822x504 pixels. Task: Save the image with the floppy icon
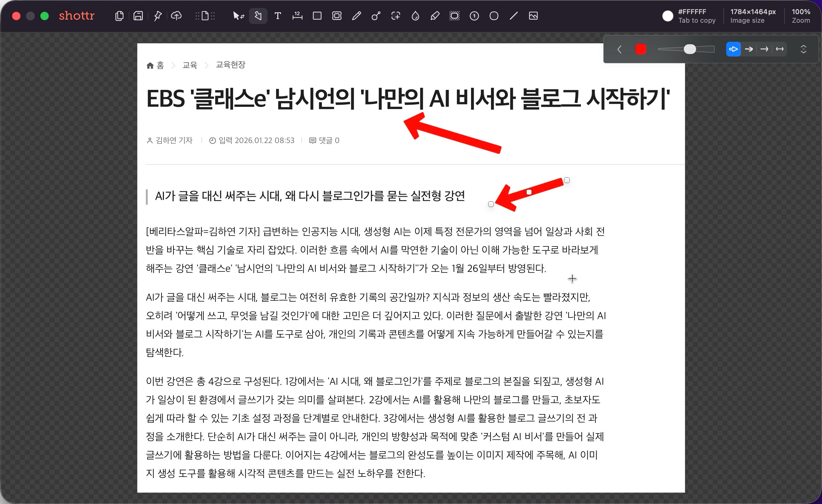point(138,16)
